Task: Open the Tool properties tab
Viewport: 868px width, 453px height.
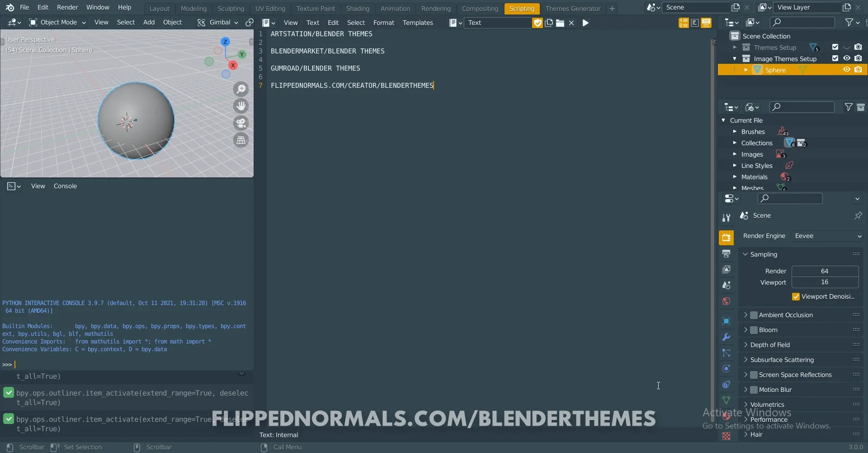Action: [726, 218]
